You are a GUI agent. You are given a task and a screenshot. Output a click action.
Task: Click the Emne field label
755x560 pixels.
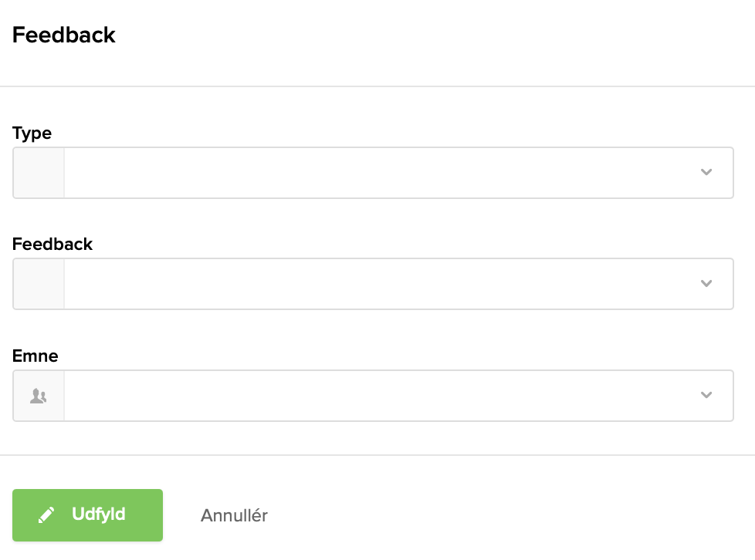36,356
